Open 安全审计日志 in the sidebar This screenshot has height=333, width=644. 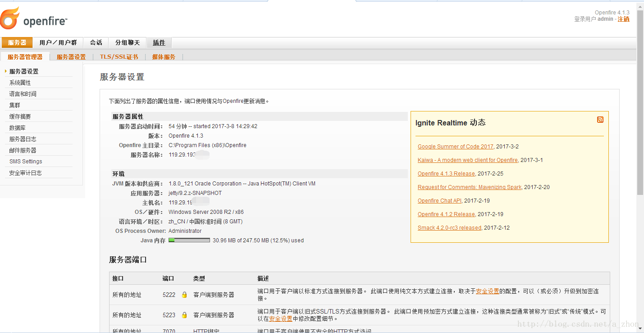click(26, 173)
